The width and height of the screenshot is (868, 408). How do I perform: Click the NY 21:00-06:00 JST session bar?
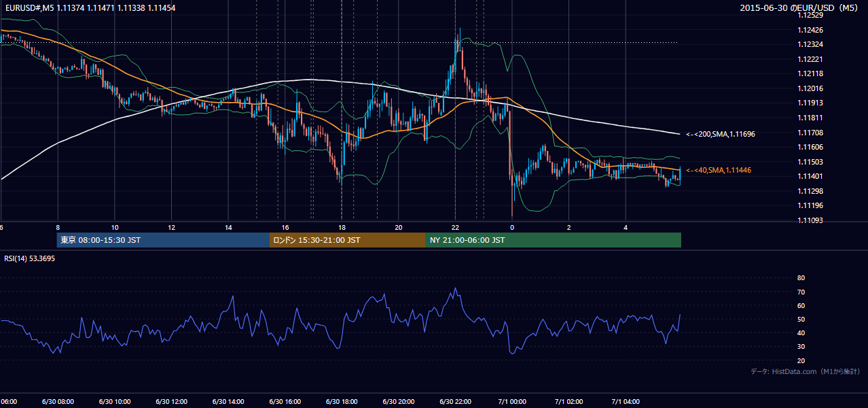pos(554,240)
